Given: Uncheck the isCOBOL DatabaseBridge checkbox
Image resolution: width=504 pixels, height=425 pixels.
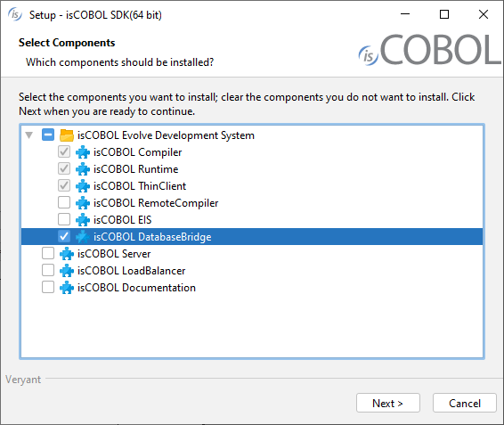Looking at the screenshot, I should pyautogui.click(x=64, y=236).
